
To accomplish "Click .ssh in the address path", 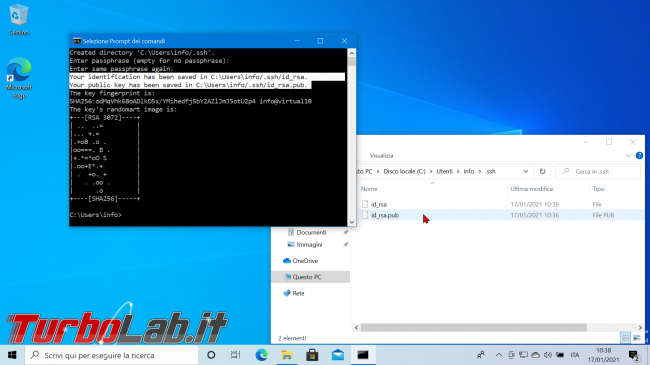I will coord(490,171).
